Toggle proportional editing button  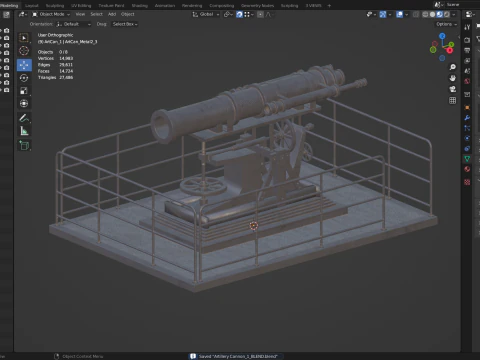point(260,14)
